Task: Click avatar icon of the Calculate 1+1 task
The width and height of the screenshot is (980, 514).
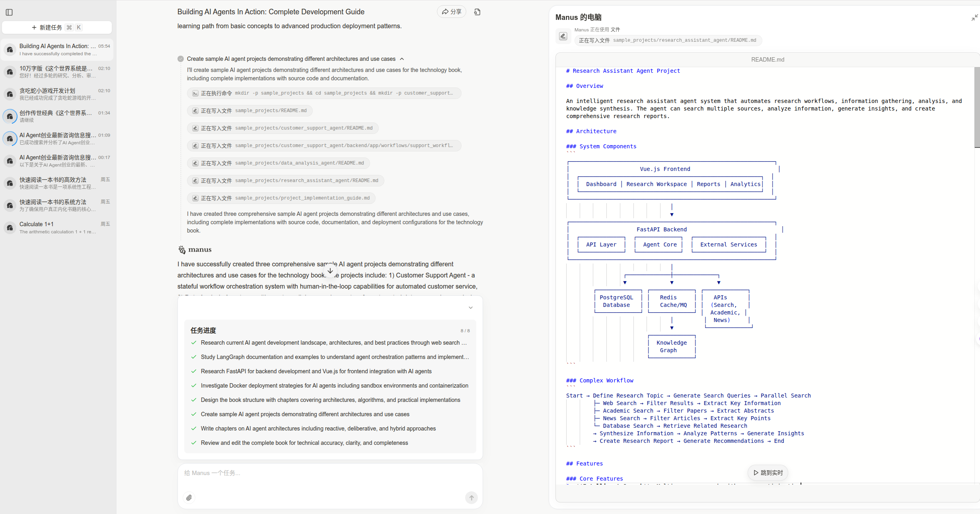Action: coord(10,228)
